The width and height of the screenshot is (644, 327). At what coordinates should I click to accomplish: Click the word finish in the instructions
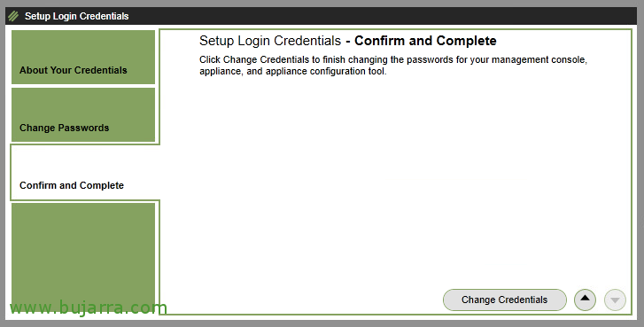point(334,59)
